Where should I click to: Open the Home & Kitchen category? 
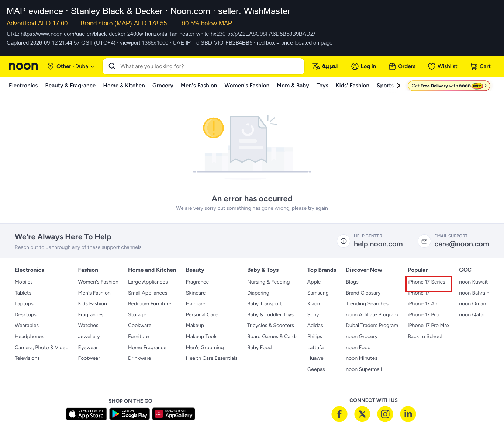point(124,86)
